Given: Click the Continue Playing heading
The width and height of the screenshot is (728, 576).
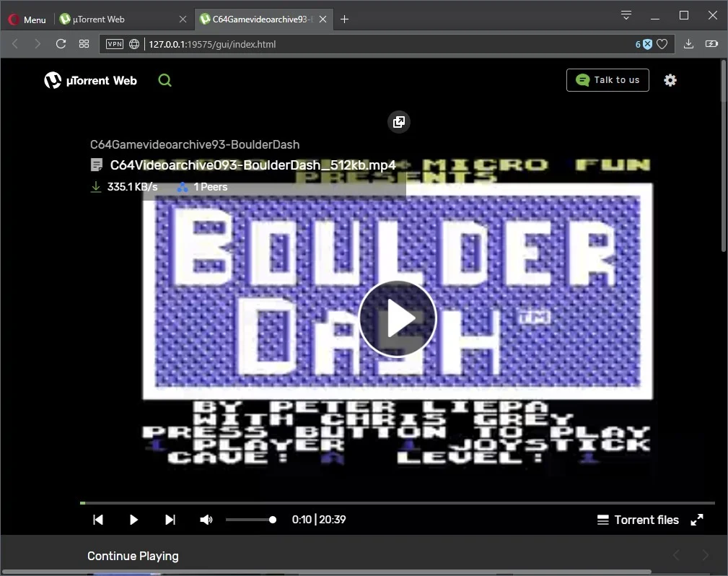Looking at the screenshot, I should (133, 556).
